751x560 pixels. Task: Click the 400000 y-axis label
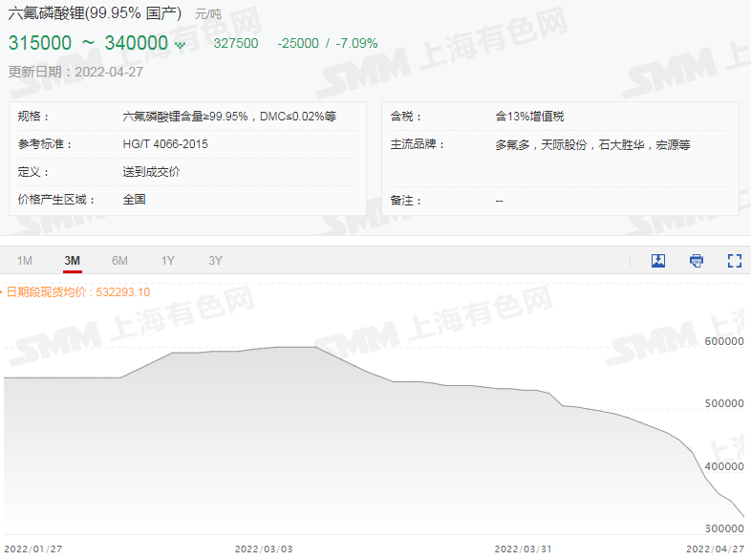tap(723, 466)
